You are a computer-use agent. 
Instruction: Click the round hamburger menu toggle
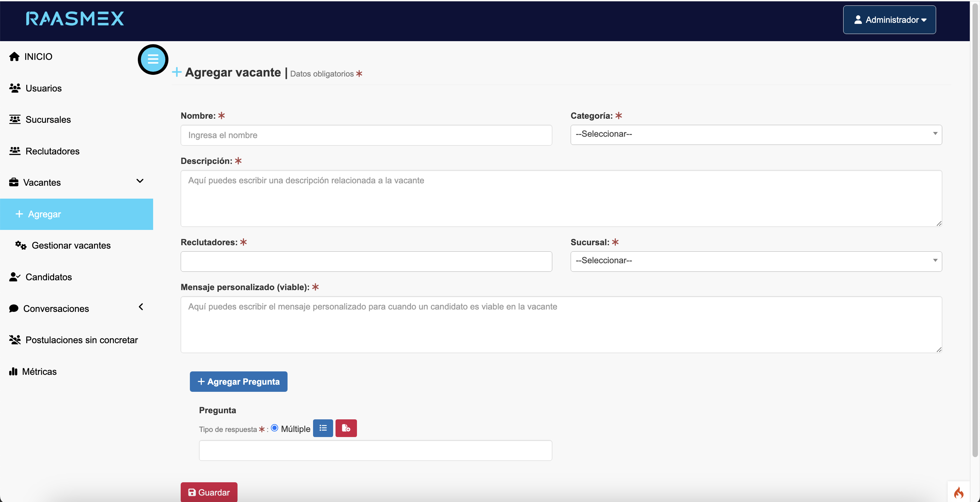pos(153,59)
